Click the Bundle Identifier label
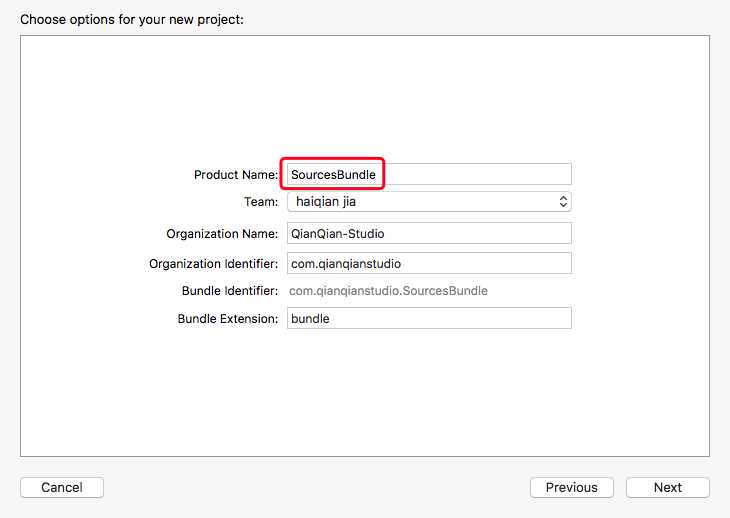 pos(230,291)
